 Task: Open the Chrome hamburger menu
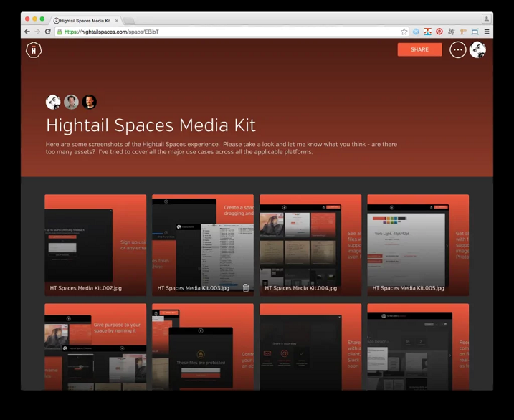487,32
